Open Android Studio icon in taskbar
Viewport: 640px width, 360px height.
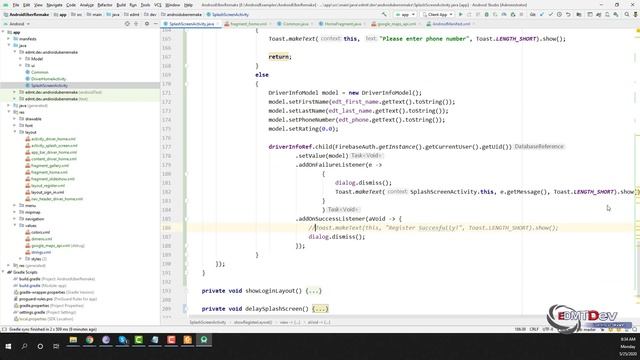click(204, 340)
